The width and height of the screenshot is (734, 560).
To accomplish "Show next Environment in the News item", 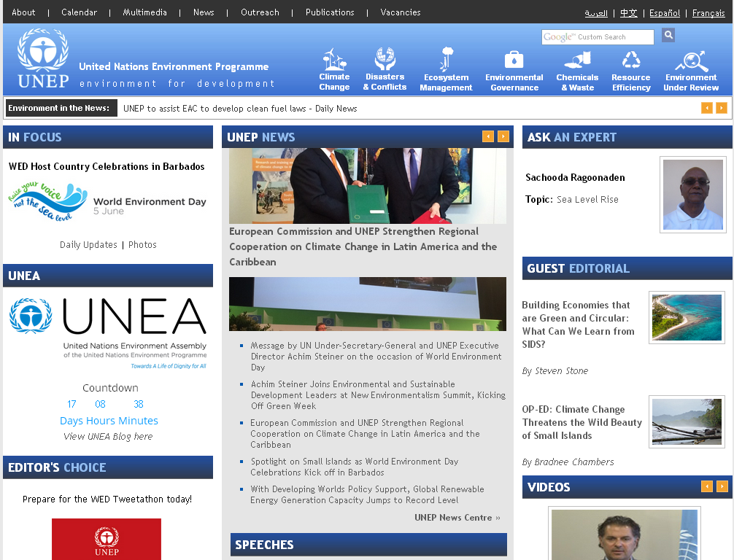I will (722, 108).
